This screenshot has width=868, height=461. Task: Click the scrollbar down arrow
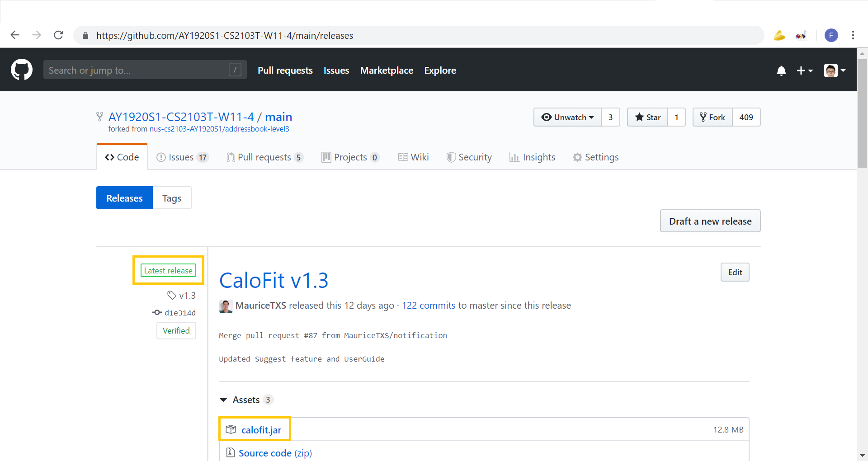click(862, 456)
